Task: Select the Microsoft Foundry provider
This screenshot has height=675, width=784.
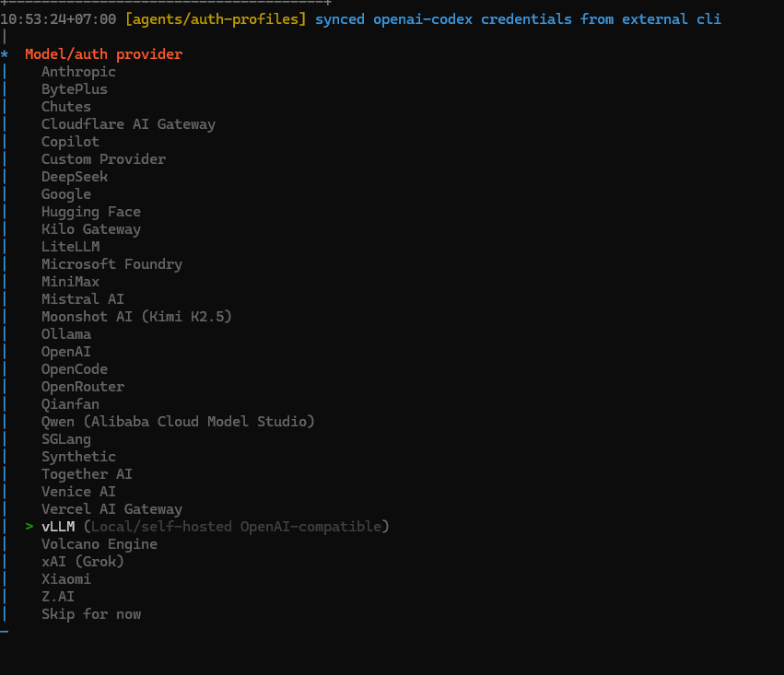Action: click(x=111, y=264)
